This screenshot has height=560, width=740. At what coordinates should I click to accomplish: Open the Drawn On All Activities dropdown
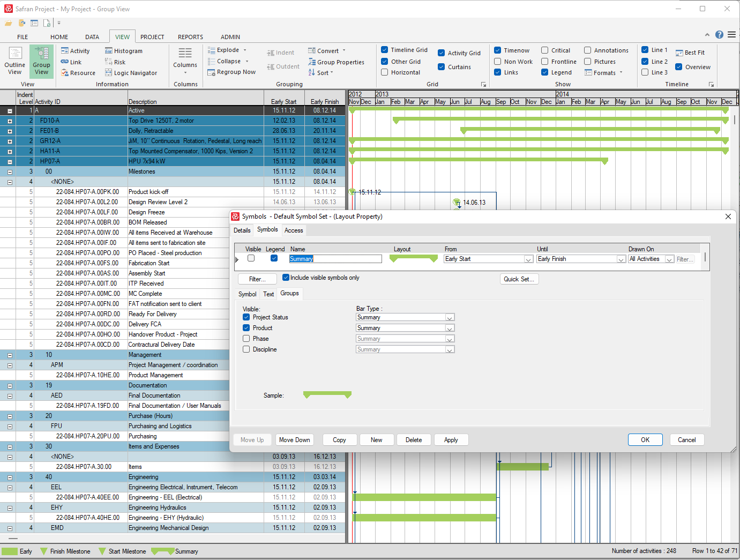coord(669,259)
